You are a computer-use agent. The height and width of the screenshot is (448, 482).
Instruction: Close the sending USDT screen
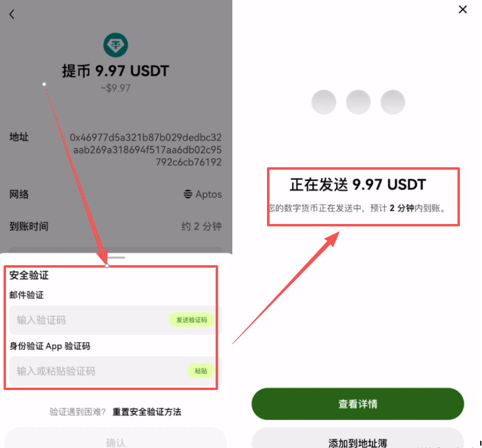tap(463, 10)
